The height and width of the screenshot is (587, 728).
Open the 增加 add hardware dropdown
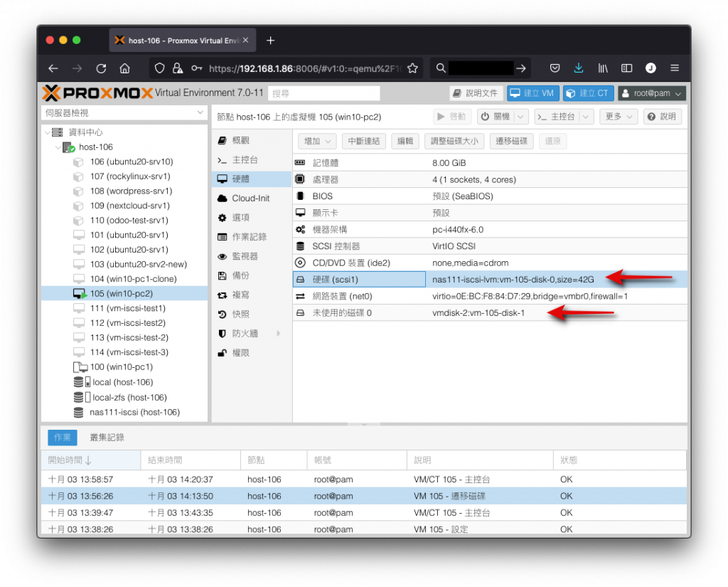pyautogui.click(x=317, y=142)
